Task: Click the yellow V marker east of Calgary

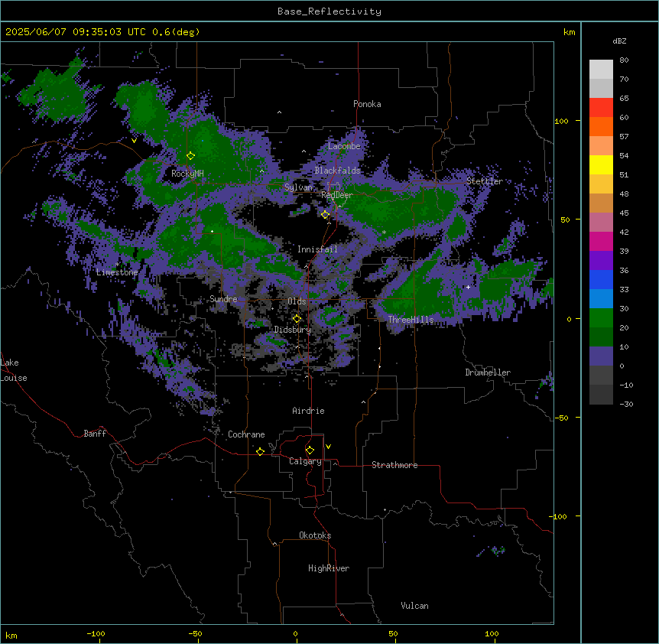Action: (x=328, y=447)
